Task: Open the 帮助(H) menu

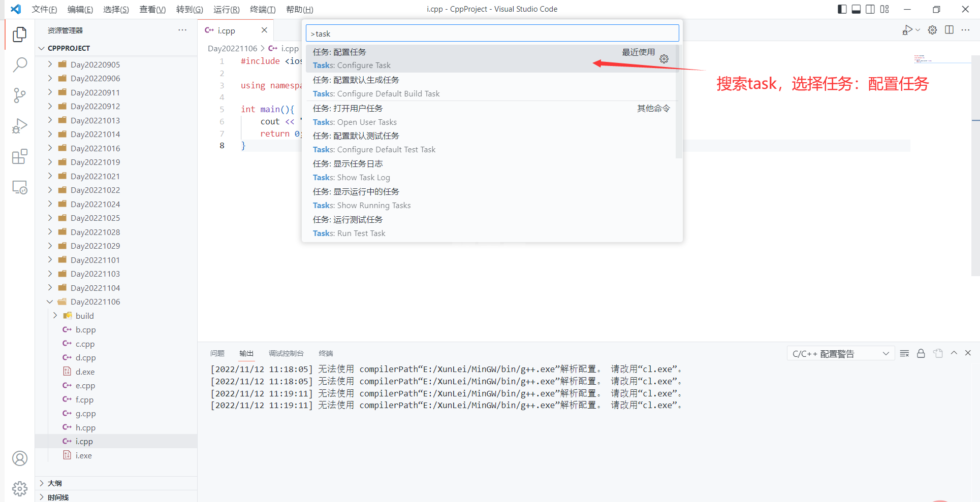Action: (x=299, y=9)
